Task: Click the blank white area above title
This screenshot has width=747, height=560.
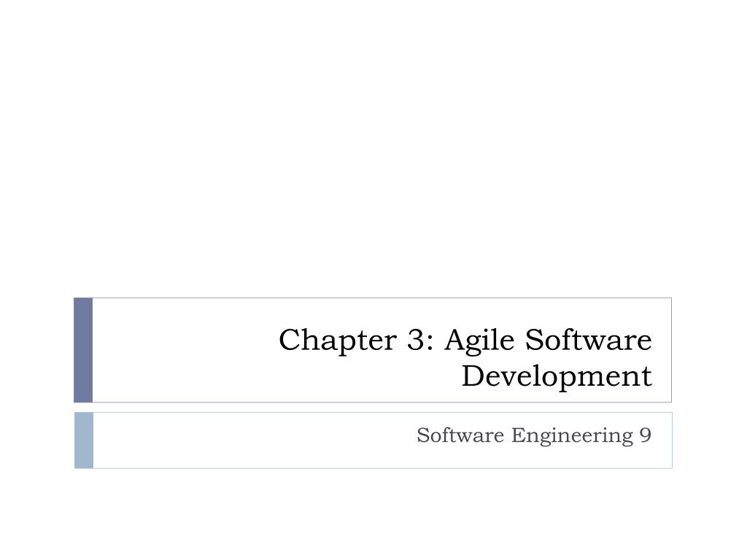Action: (373, 146)
